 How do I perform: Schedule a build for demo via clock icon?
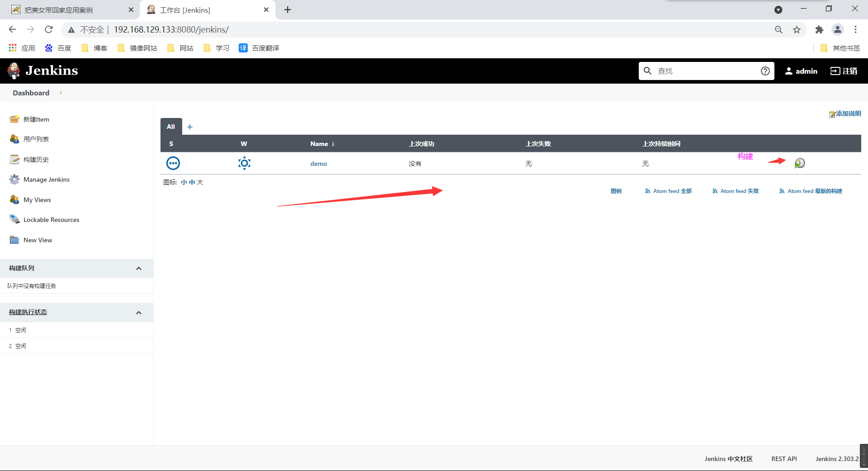[x=800, y=163]
